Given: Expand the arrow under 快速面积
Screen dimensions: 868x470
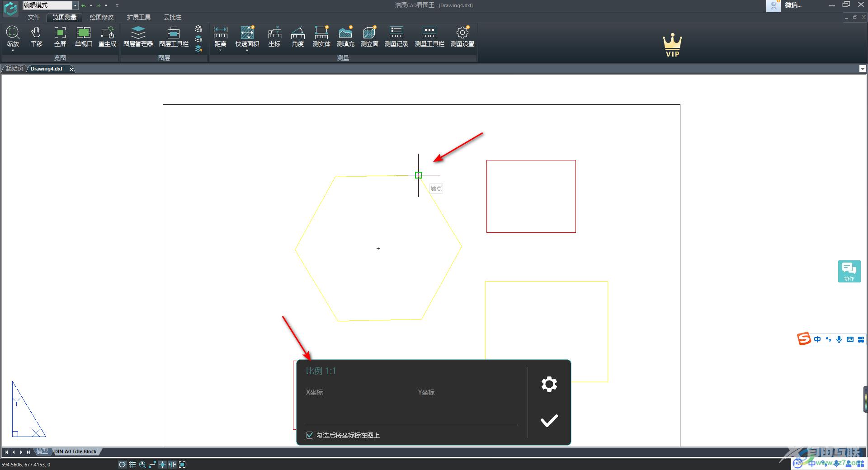Looking at the screenshot, I should tap(247, 51).
